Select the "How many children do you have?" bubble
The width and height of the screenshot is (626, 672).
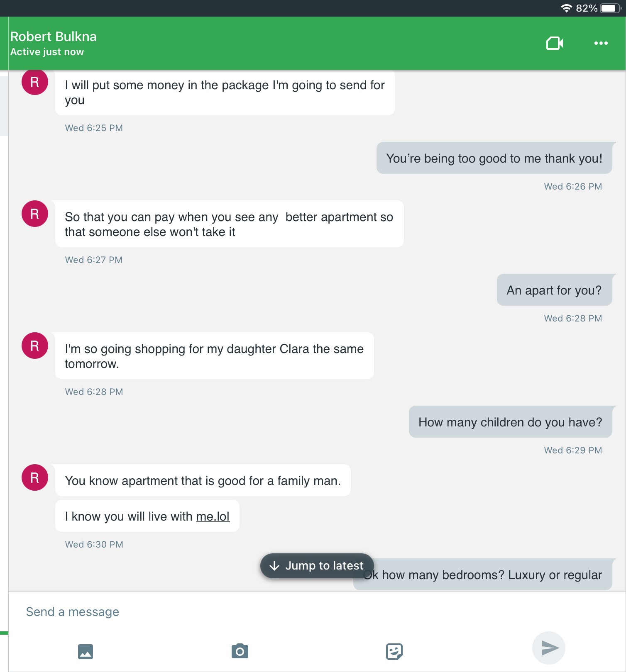click(510, 422)
